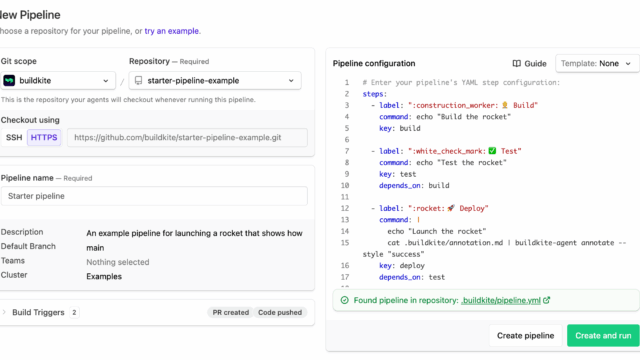Click the echo "Test the rocket" line
Image resolution: width=640 pixels, height=360 pixels.
point(443,162)
